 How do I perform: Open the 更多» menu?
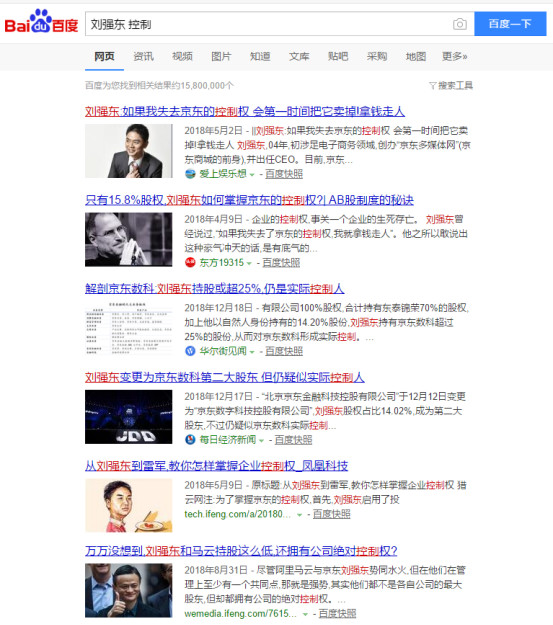[455, 56]
